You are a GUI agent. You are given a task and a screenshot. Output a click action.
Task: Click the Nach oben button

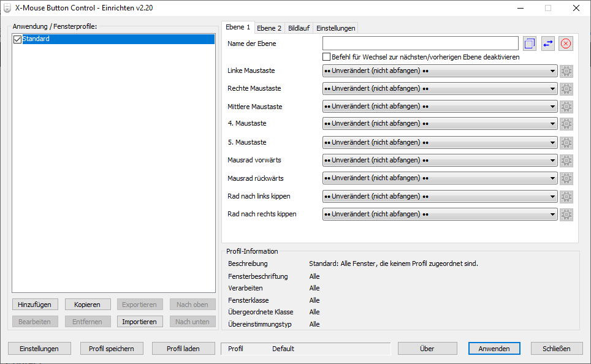[x=193, y=305]
